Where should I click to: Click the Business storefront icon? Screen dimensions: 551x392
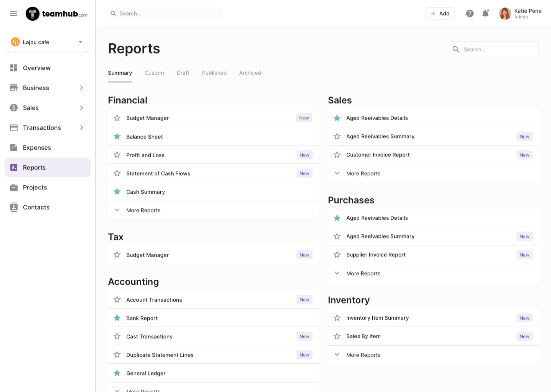click(x=14, y=88)
